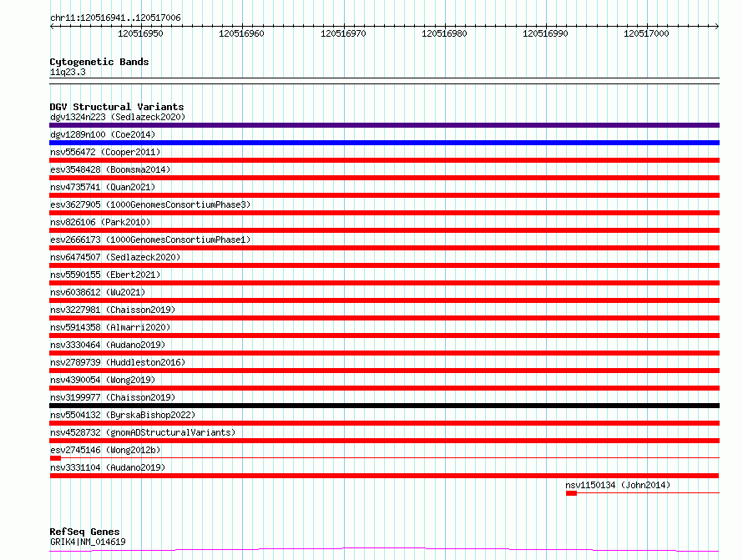Click nsv4735741 (Quan2021) label
Viewport: 743px width, 560px height.
tap(103, 187)
